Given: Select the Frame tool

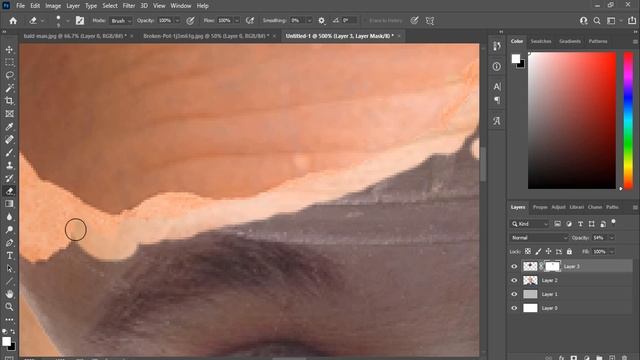Looking at the screenshot, I should click(x=9, y=113).
